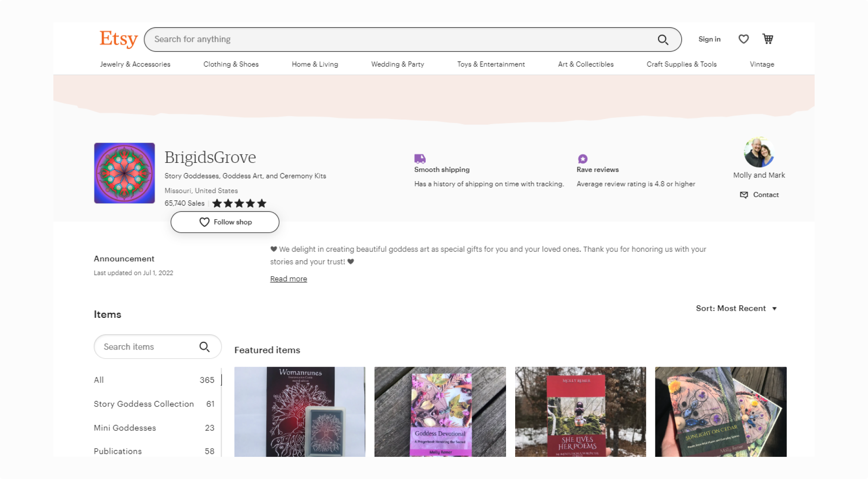
Task: Follow the shop with Follow shop button
Action: (225, 222)
